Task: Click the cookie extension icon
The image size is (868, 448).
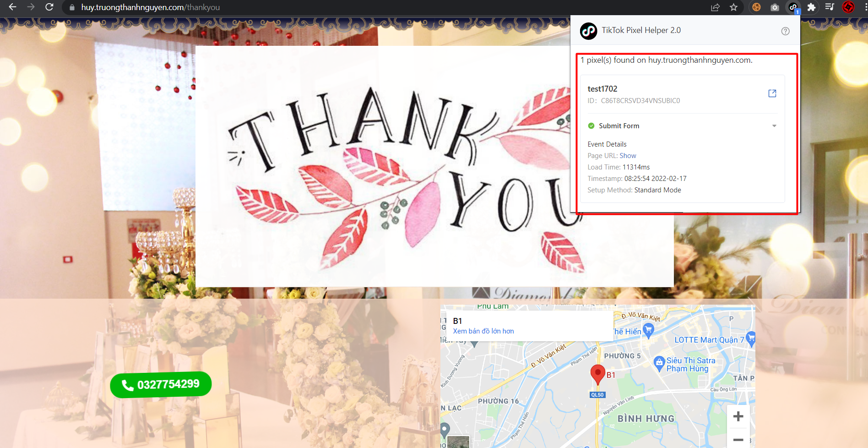Action: tap(756, 7)
